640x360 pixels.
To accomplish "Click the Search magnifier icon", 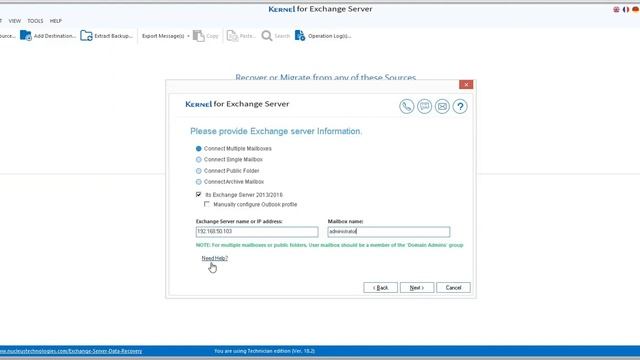I will tap(267, 36).
